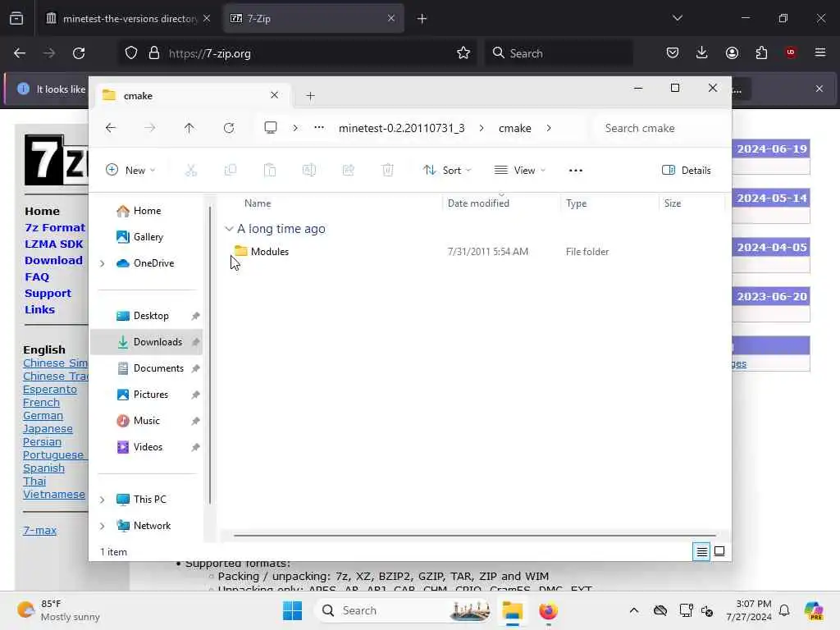This screenshot has width=840, height=630.
Task: Bookmark this page with the star icon
Action: pyautogui.click(x=463, y=53)
